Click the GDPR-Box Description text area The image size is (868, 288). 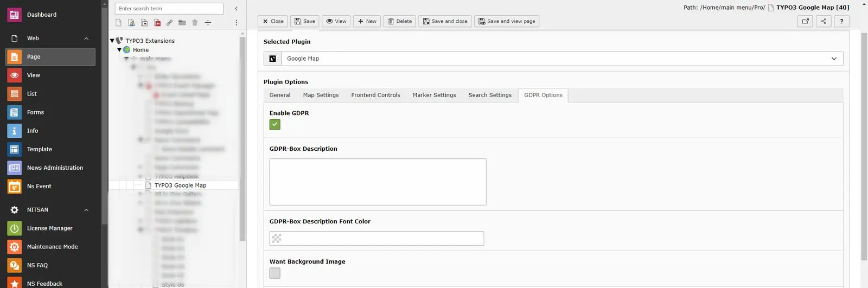click(378, 182)
